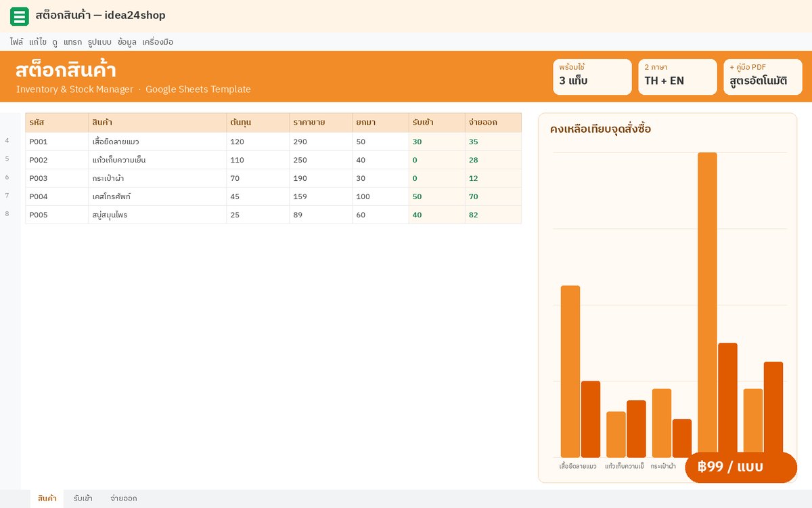Click the dark orange bar above กระเป๋าผ้า

682,438
